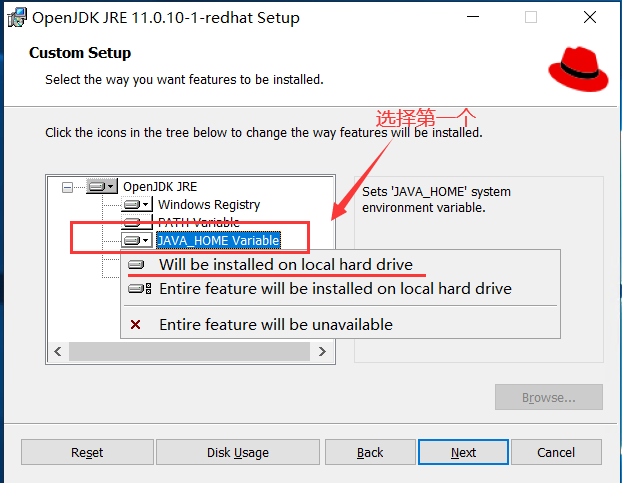Open the Windows Registry feature drive icon
The height and width of the screenshot is (483, 622).
(137, 204)
